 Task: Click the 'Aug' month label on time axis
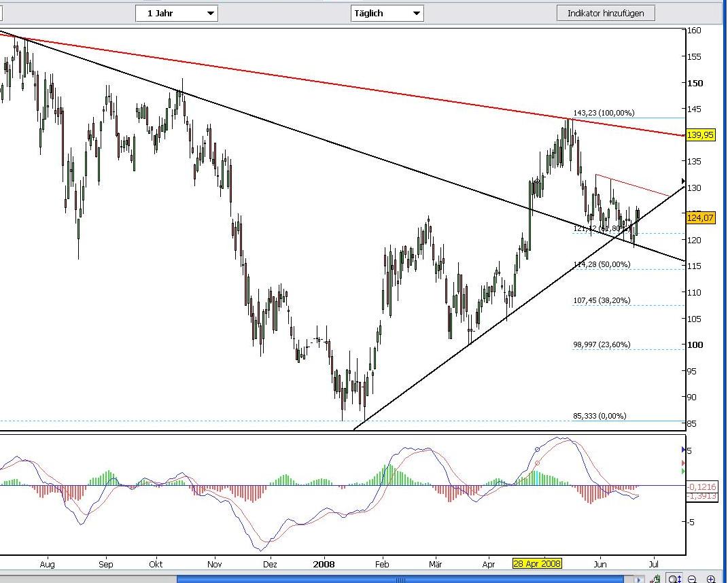(48, 565)
